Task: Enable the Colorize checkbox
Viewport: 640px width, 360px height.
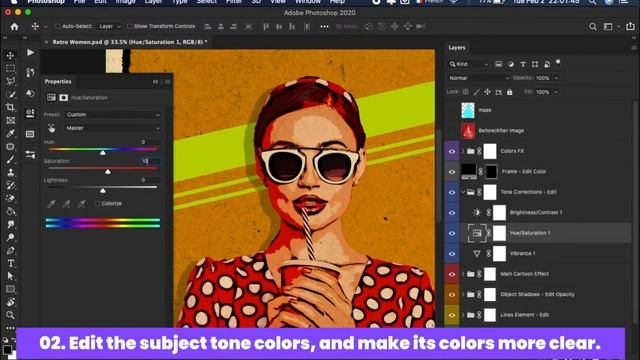Action: [97, 203]
